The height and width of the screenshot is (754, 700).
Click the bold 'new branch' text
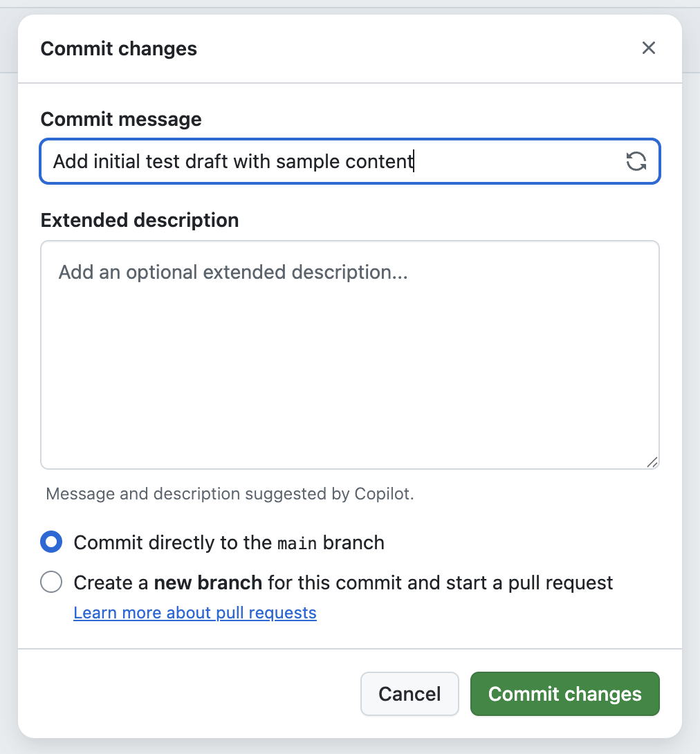208,583
